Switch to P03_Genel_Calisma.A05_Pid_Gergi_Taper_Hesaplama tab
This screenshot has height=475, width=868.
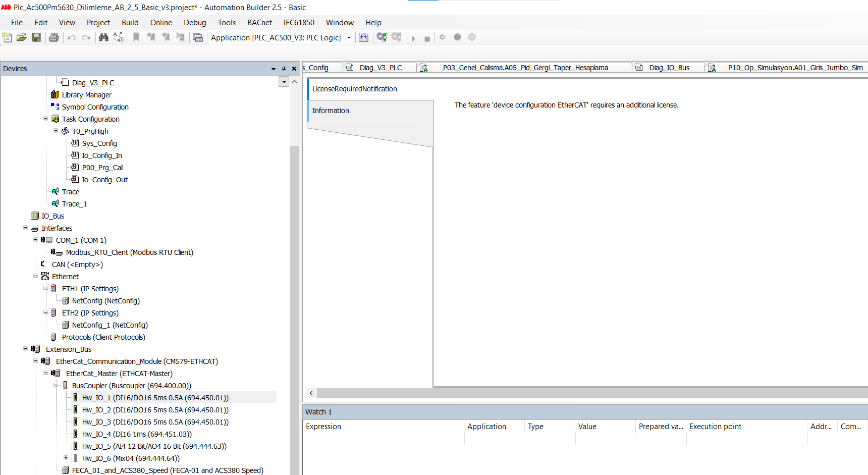tap(525, 68)
